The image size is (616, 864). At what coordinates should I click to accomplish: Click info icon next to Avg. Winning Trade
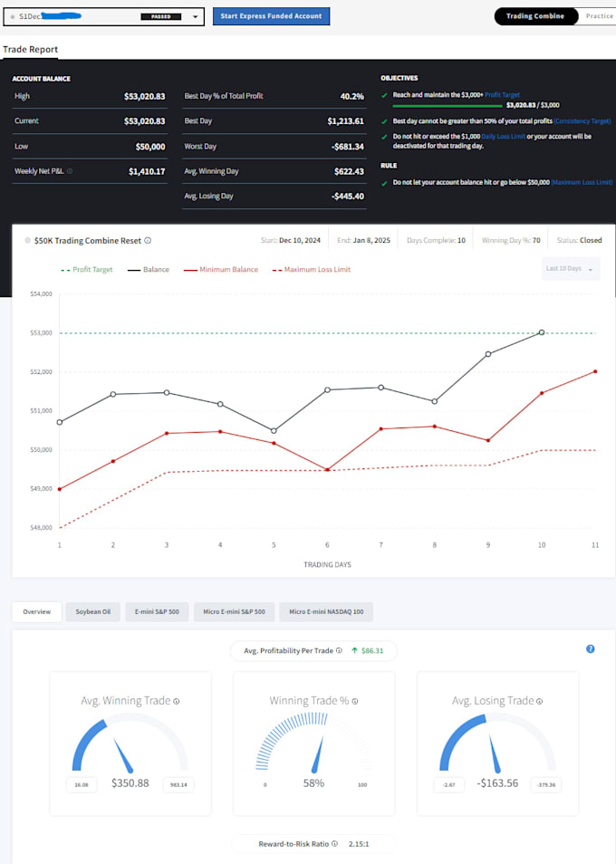177,702
